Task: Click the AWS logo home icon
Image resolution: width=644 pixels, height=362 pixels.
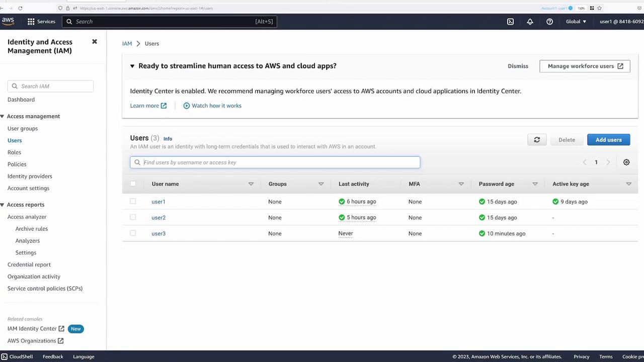Action: point(8,21)
